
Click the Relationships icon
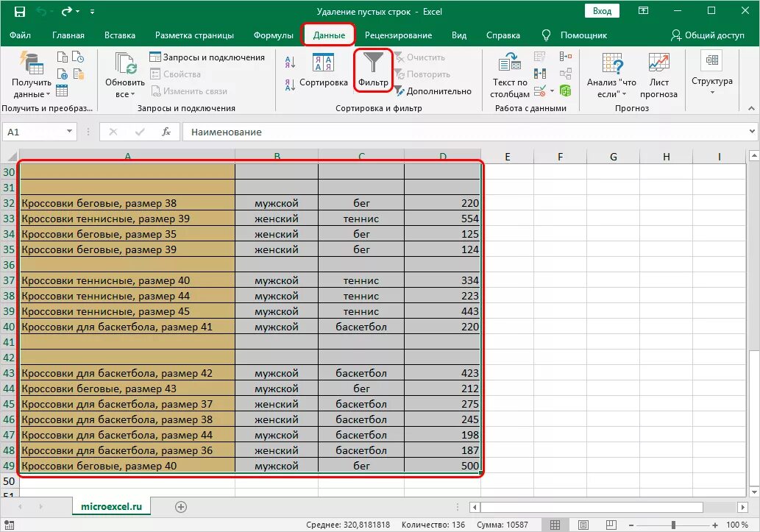tap(566, 74)
